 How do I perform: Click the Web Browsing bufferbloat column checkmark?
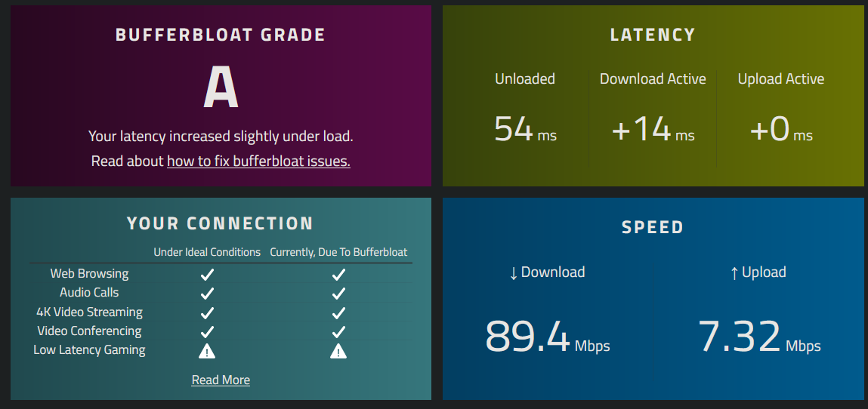tap(338, 274)
